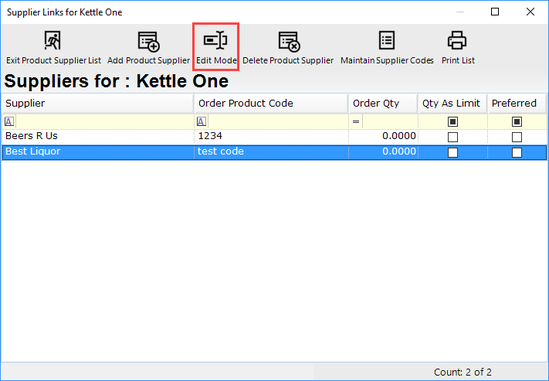The width and height of the screenshot is (549, 381).
Task: Click the Qty As Limit column header
Action: (x=452, y=104)
